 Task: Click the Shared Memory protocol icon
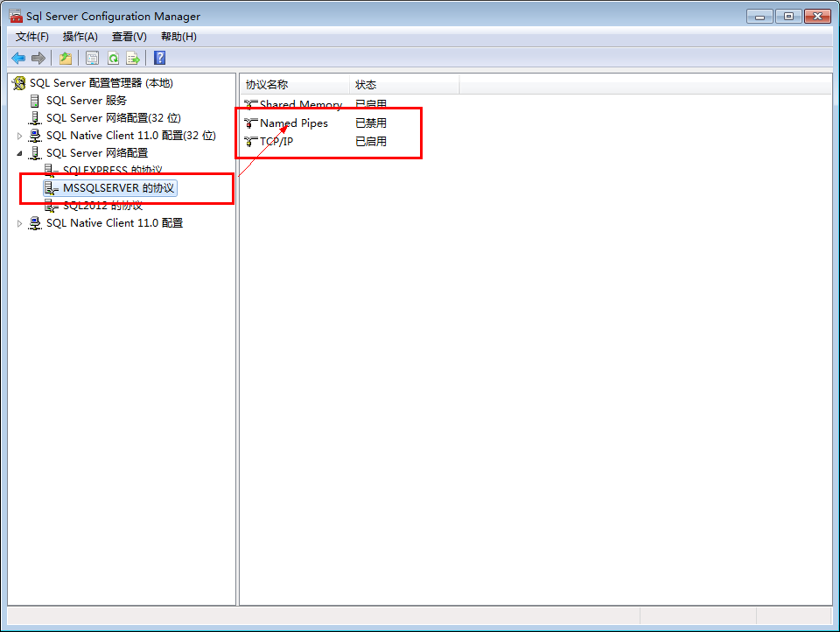pyautogui.click(x=251, y=104)
